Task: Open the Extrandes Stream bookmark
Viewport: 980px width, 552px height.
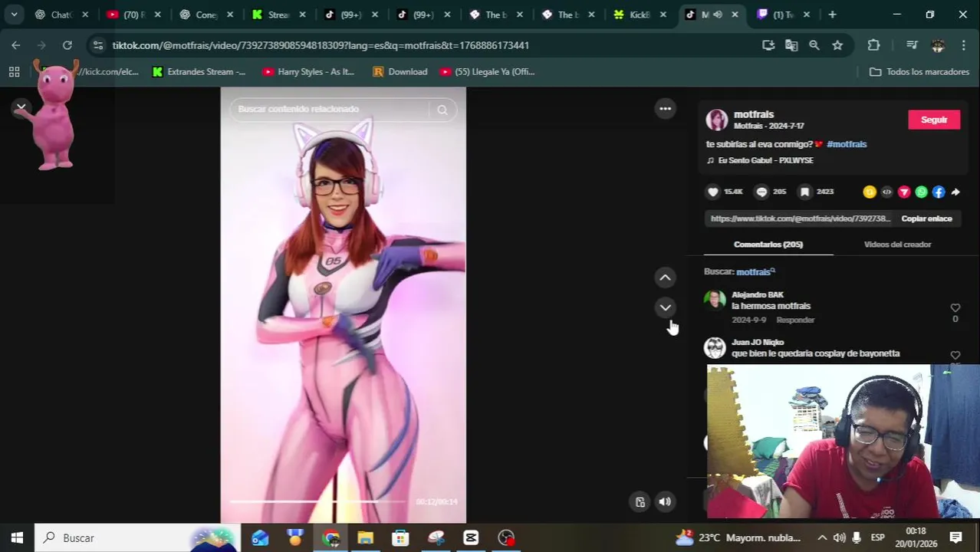Action: (x=199, y=72)
